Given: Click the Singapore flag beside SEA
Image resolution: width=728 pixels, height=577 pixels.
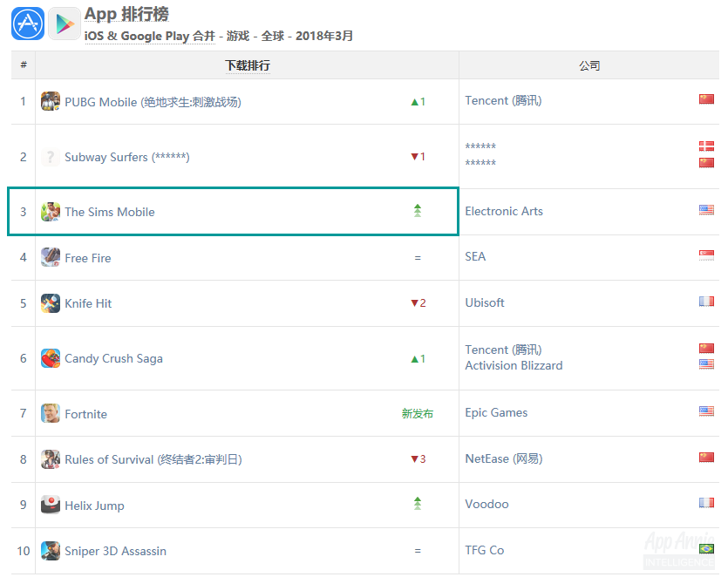Looking at the screenshot, I should [706, 255].
